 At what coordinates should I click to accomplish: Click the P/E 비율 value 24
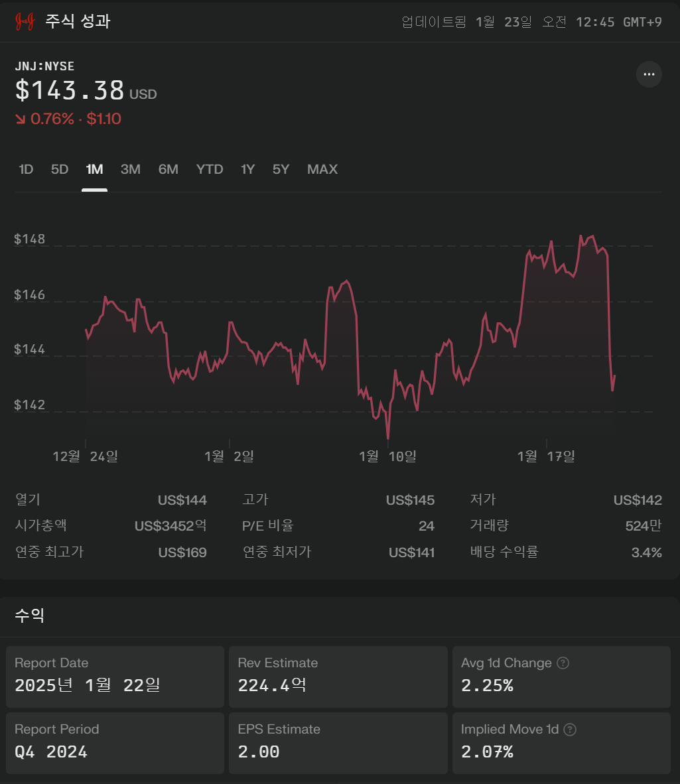[x=427, y=526]
